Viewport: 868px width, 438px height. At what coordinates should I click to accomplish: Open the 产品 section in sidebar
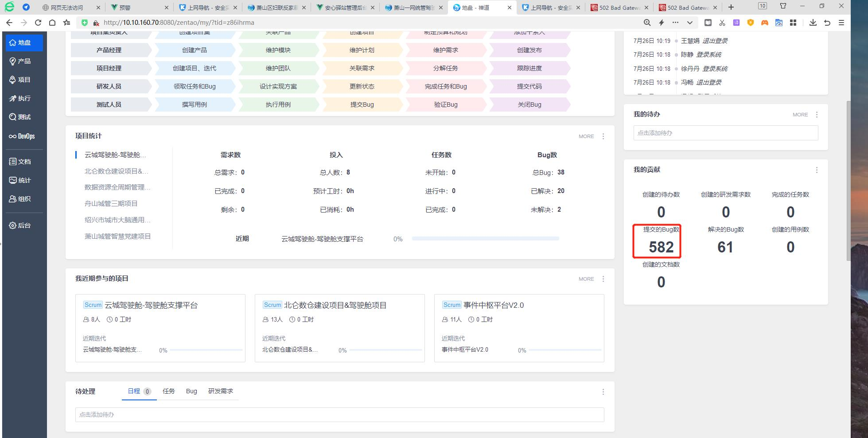click(x=20, y=61)
